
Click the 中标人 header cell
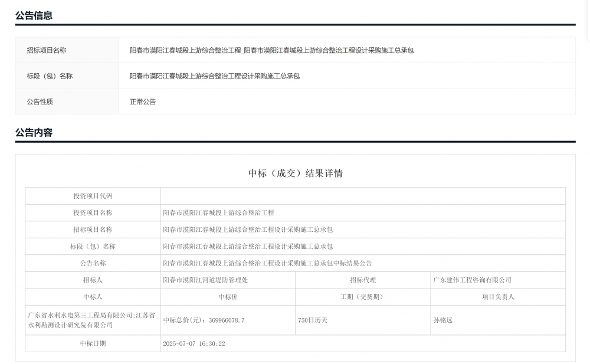point(93,297)
